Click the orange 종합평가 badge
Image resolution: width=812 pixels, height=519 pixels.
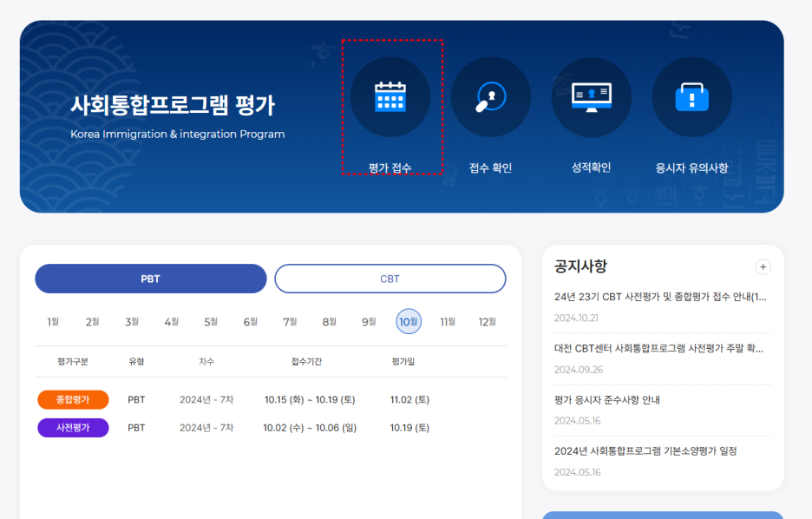[73, 400]
